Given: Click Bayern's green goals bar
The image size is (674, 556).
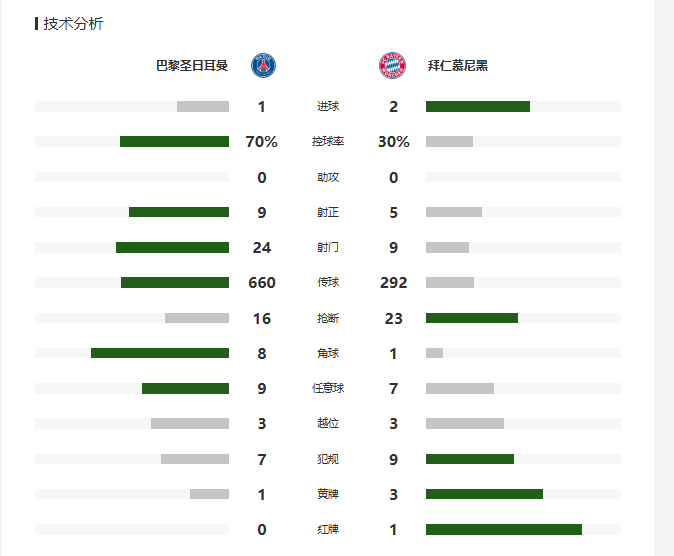Looking at the screenshot, I should click(x=477, y=107).
